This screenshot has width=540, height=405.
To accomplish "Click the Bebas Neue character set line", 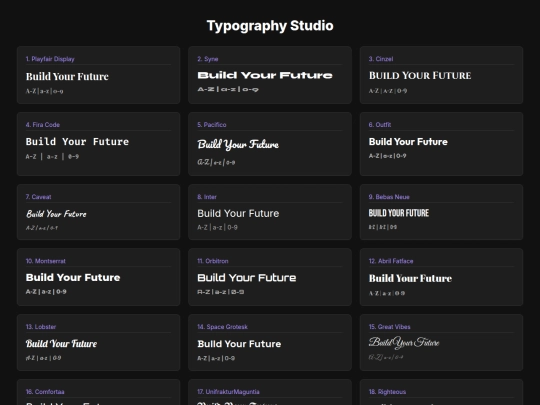I will 383,227.
